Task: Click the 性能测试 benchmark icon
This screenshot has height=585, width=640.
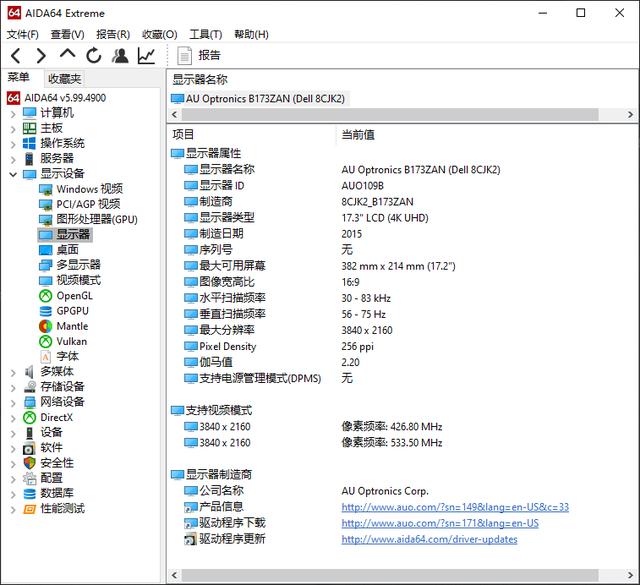Action: click(x=29, y=509)
